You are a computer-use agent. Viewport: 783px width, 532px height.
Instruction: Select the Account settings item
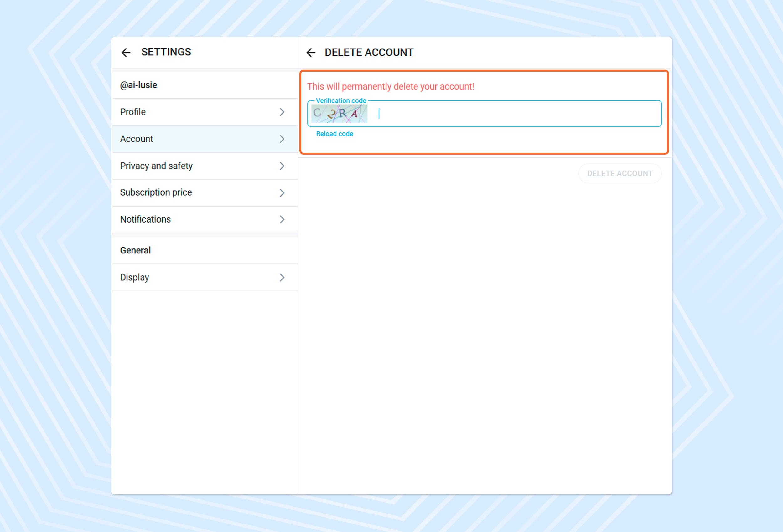click(137, 139)
